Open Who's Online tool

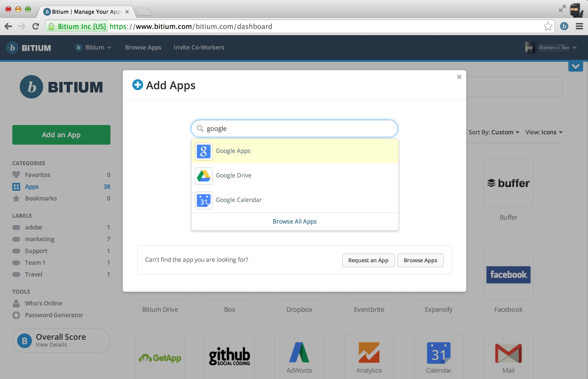(43, 303)
